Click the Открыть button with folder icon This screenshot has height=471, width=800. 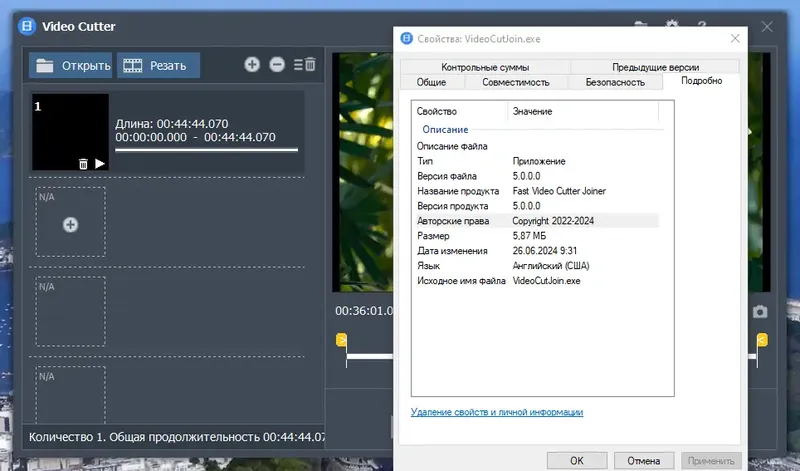70,65
